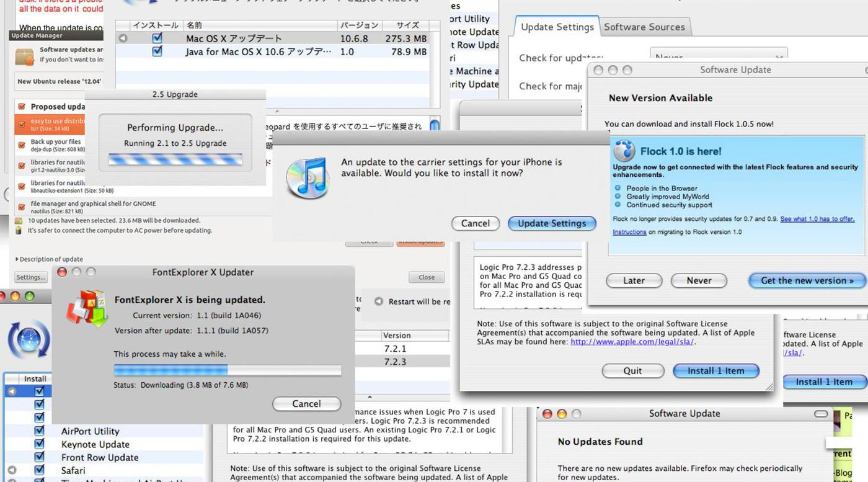
Task: Click the FontExplorer X download progress bar
Action: pyautogui.click(x=228, y=370)
